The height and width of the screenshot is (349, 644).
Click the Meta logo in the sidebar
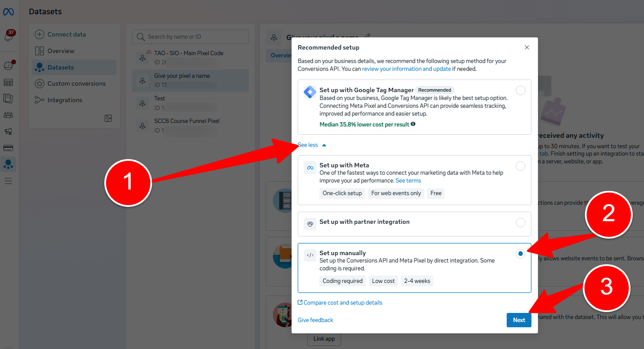(x=8, y=12)
